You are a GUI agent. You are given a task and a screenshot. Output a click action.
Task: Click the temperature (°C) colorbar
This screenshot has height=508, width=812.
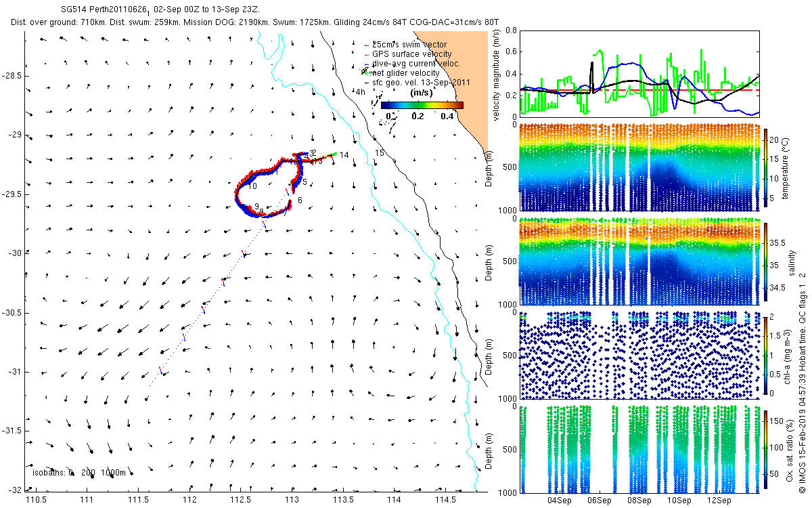(765, 168)
